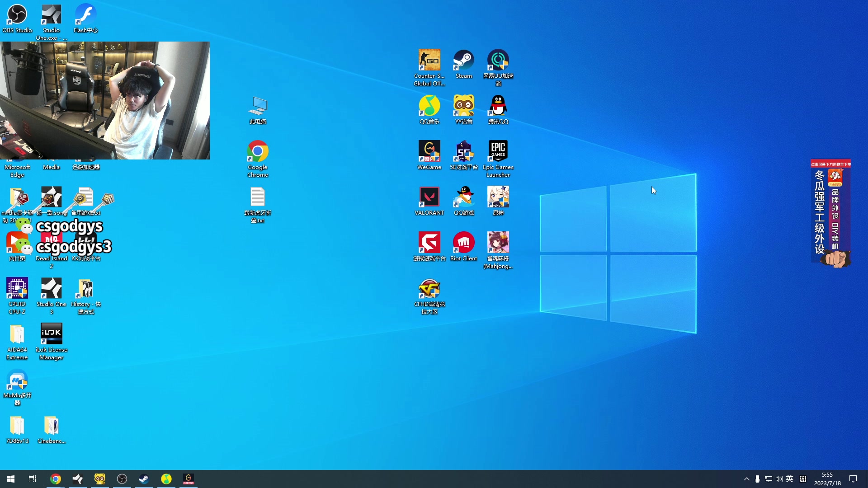Click the KK对战平台 desktop icon
This screenshot has height=488, width=868.
point(86,247)
